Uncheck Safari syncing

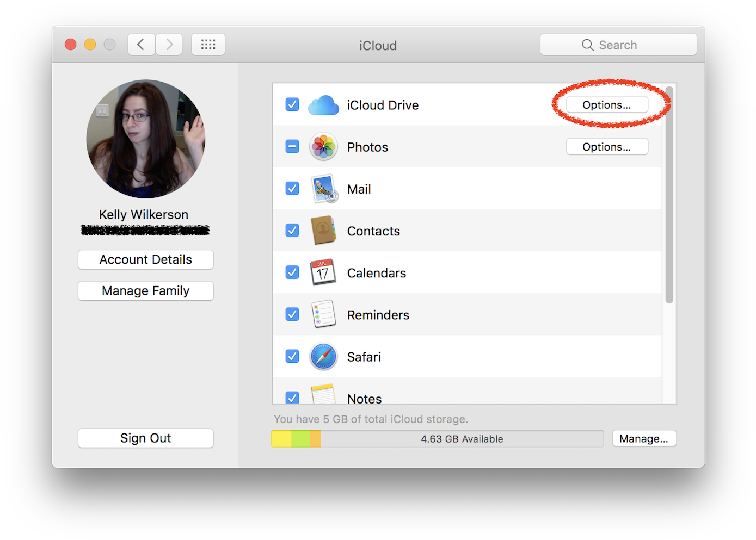click(x=292, y=356)
